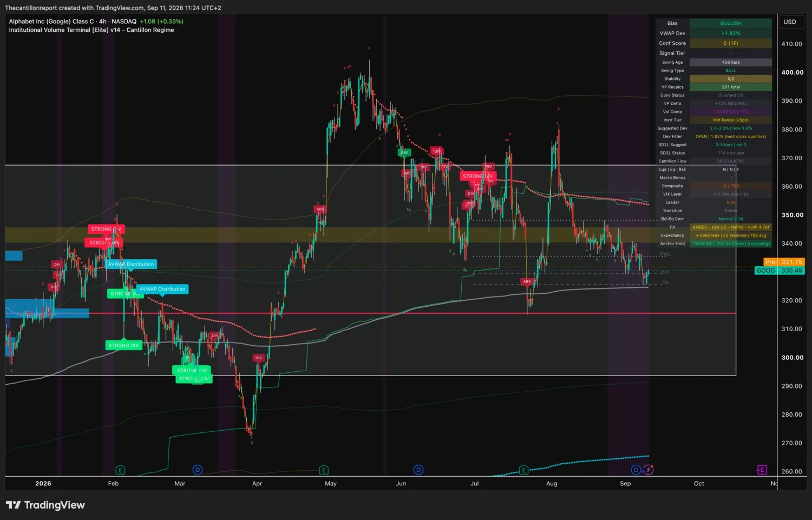Click the green ABS signal label
The width and height of the screenshot is (812, 520).
pos(404,153)
